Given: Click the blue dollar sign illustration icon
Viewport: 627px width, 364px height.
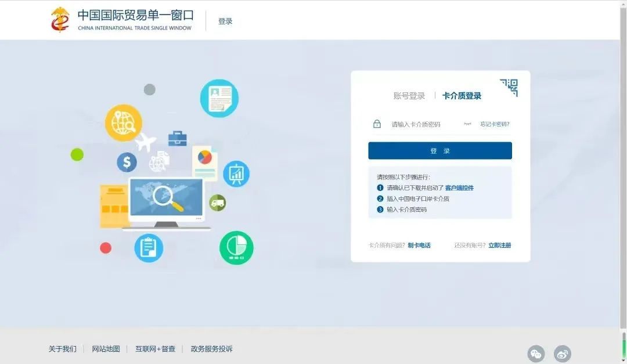Looking at the screenshot, I should click(x=127, y=162).
